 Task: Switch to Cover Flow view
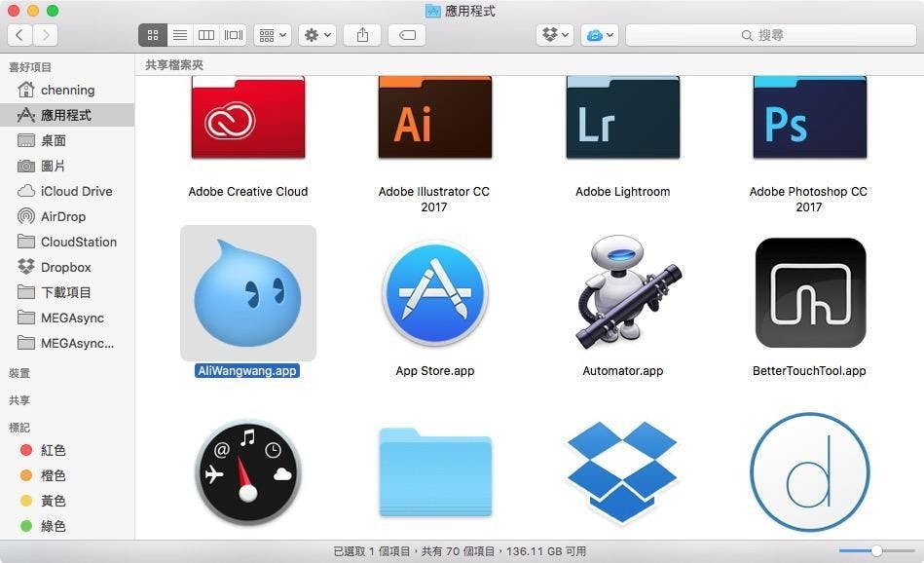tap(234, 35)
